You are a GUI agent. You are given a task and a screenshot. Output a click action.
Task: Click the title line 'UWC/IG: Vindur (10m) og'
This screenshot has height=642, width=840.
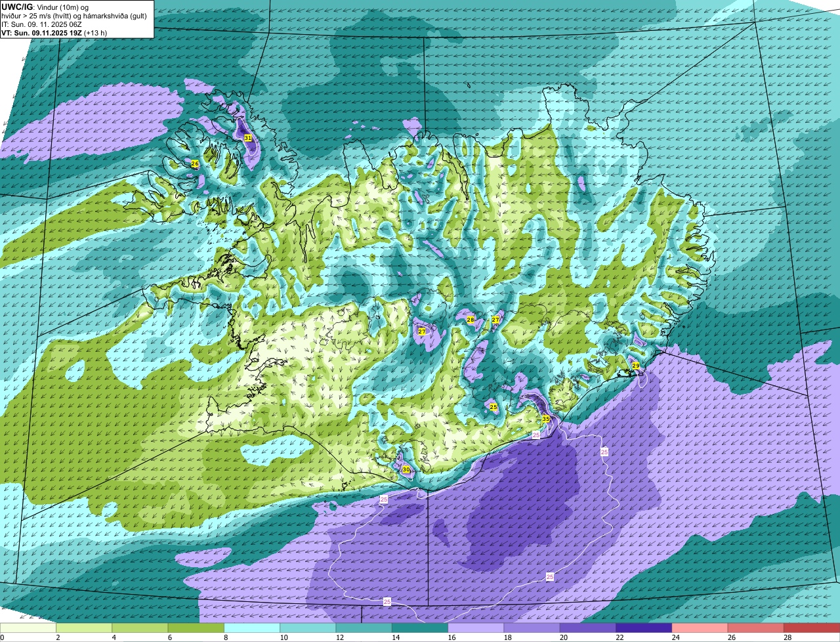(x=45, y=7)
